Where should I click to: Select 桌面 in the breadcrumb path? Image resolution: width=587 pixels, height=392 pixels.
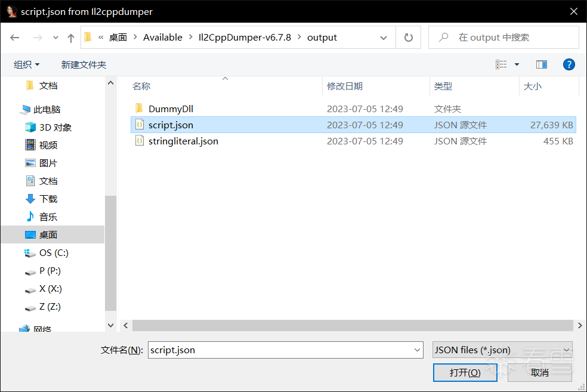(x=118, y=38)
